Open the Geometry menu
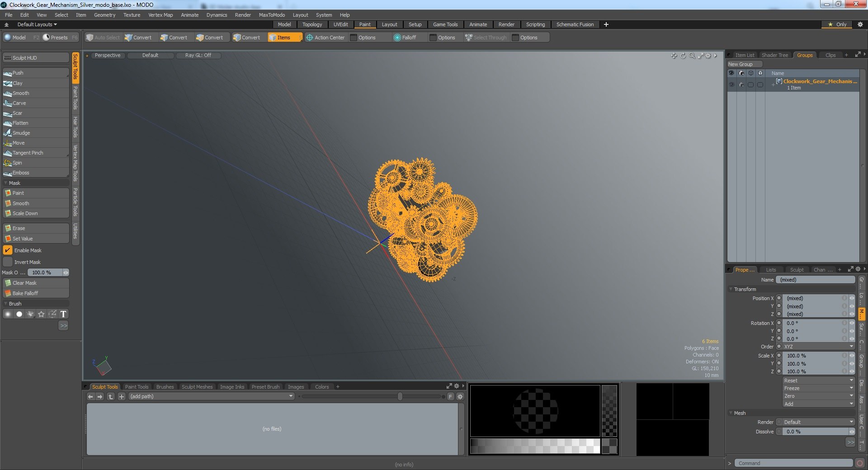This screenshot has height=470, width=868. point(104,15)
